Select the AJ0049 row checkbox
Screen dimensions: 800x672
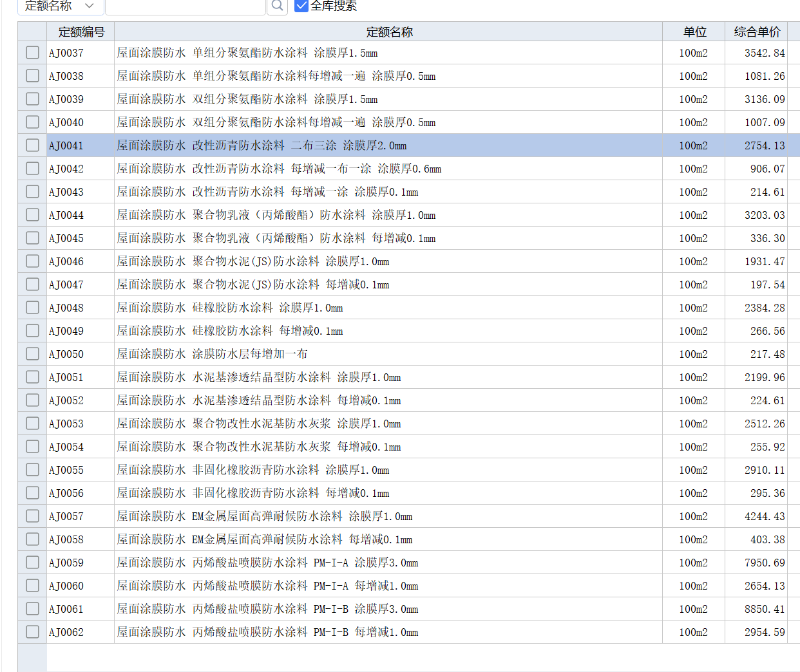pyautogui.click(x=32, y=331)
